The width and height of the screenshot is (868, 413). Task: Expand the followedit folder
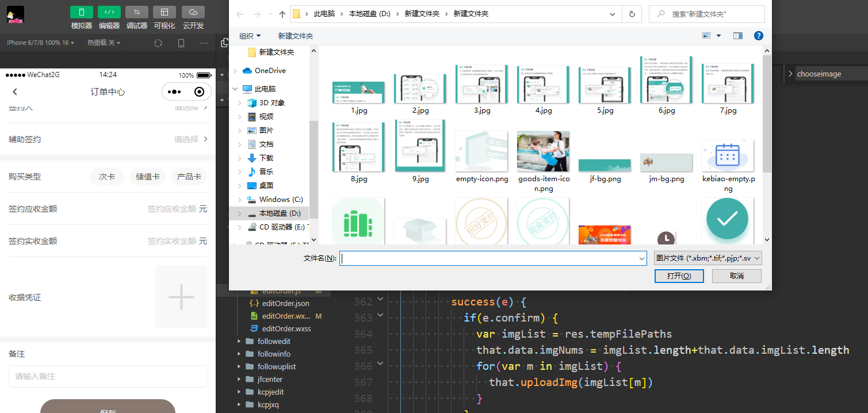tap(239, 341)
